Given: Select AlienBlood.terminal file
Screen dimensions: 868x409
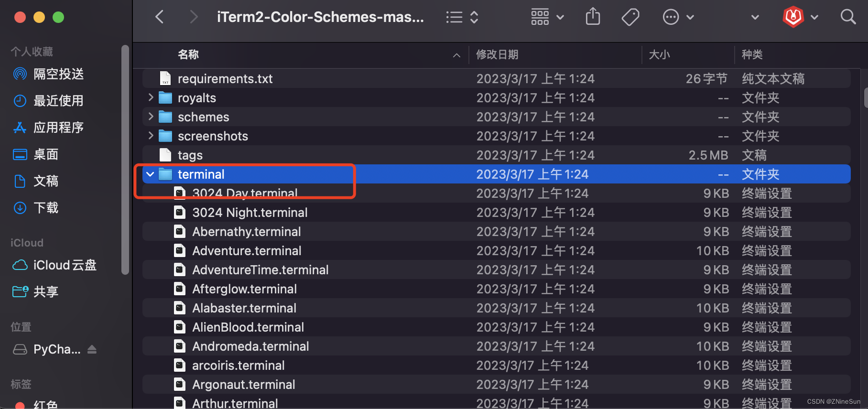Looking at the screenshot, I should 496,327.
